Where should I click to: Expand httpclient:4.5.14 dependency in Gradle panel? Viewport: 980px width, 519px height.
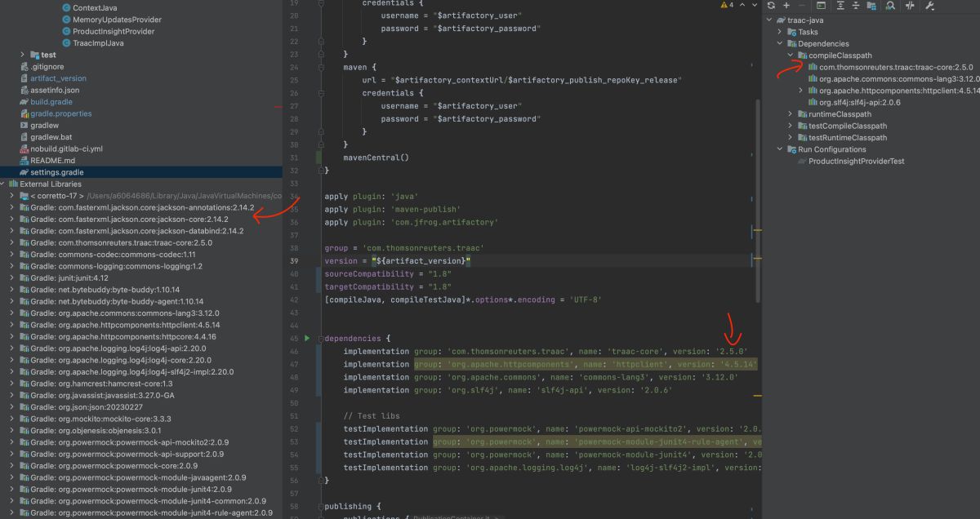(x=800, y=91)
